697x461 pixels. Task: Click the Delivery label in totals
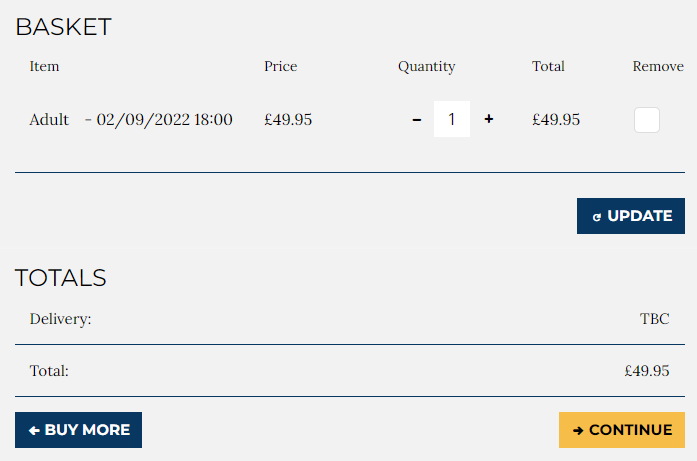[60, 319]
